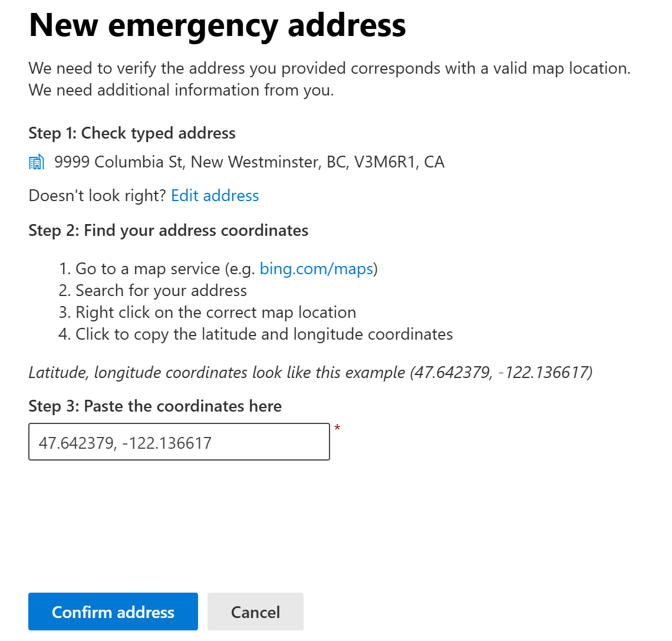
Task: Click the New emergency address heading
Action: (x=217, y=25)
